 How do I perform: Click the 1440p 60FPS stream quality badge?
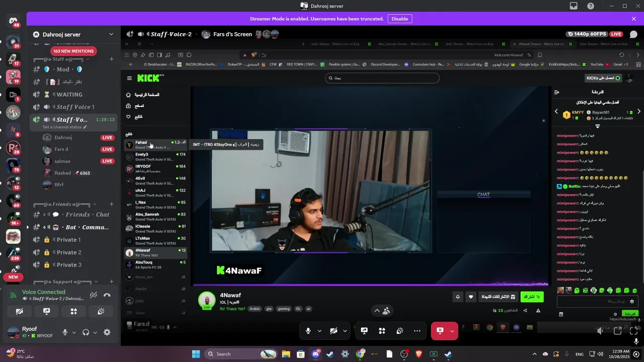click(x=587, y=34)
